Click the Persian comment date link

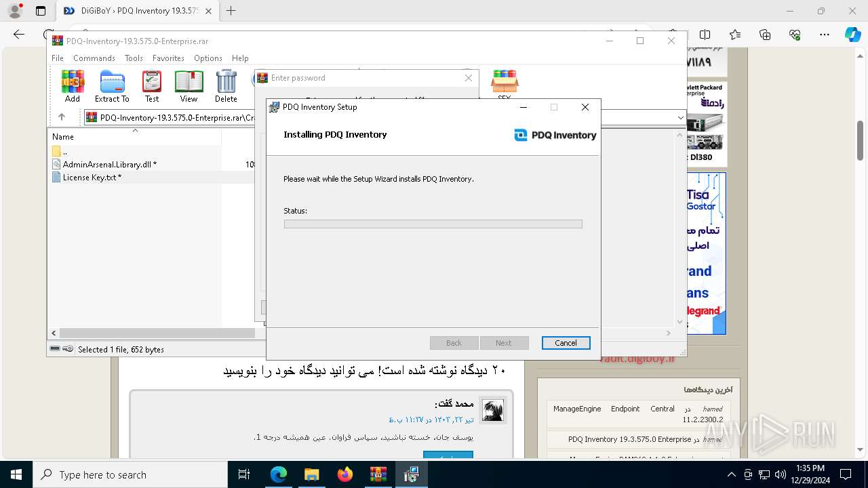pos(431,420)
